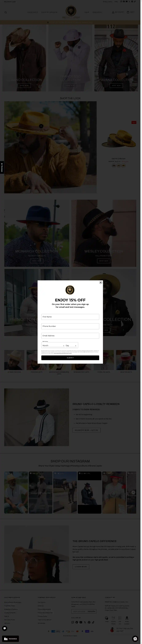Open the footer Instagram icon

(73, 622)
